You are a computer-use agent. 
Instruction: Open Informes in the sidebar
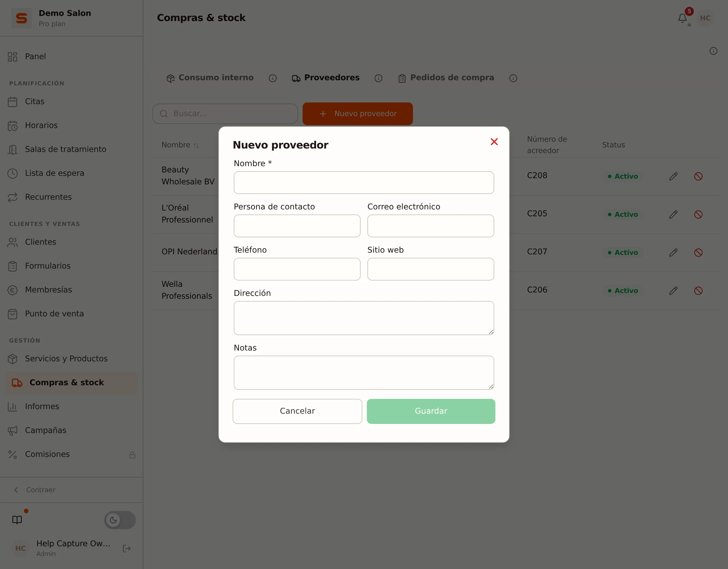(x=71, y=407)
